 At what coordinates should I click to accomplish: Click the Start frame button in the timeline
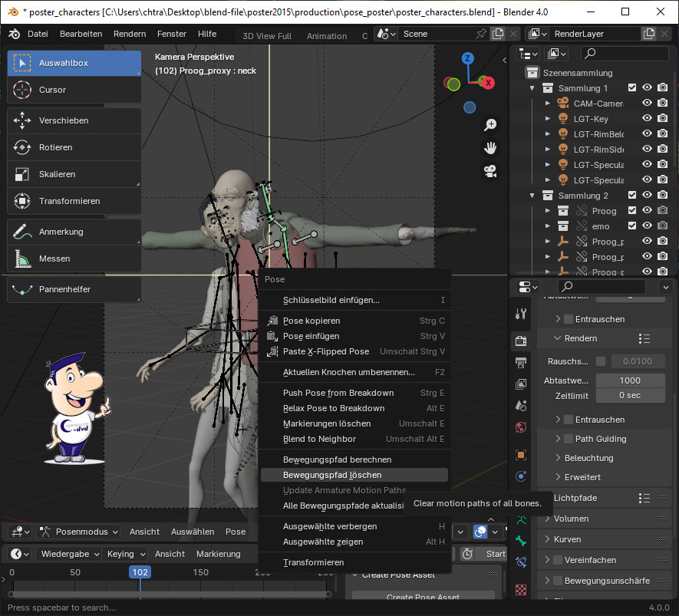[495, 554]
